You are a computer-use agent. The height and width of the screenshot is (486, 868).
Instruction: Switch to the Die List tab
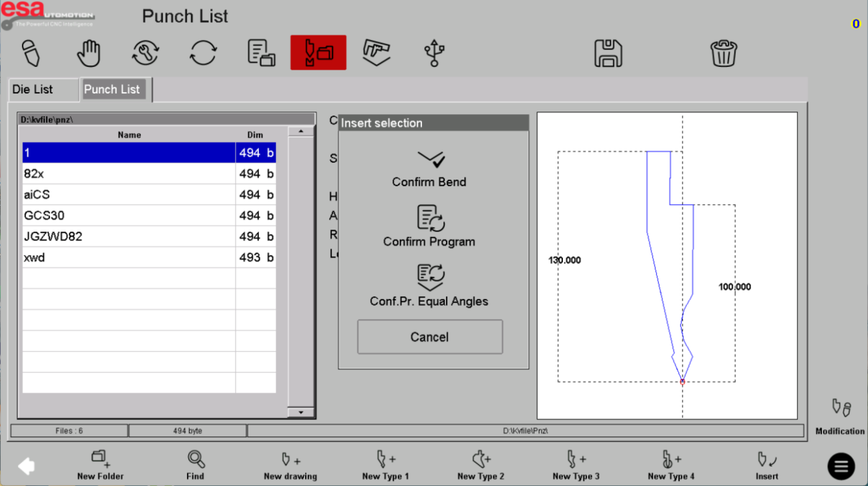coord(42,89)
